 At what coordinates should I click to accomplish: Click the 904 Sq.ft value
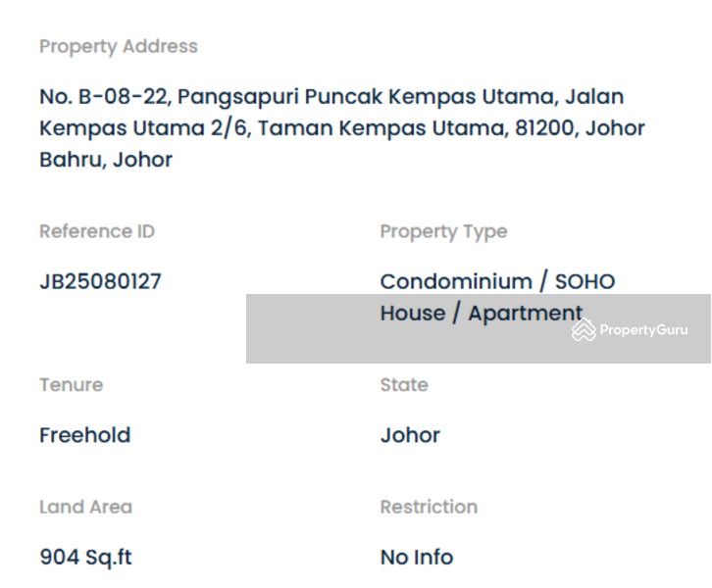point(86,558)
